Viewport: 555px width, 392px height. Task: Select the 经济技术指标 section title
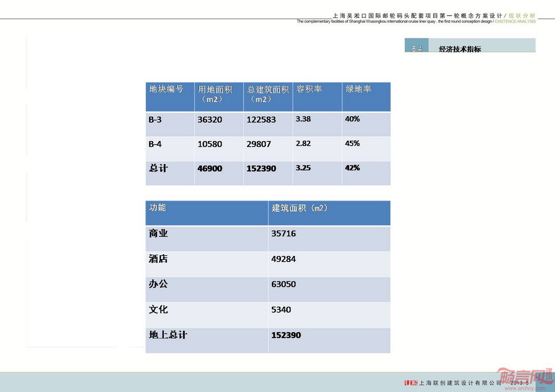pyautogui.click(x=460, y=49)
